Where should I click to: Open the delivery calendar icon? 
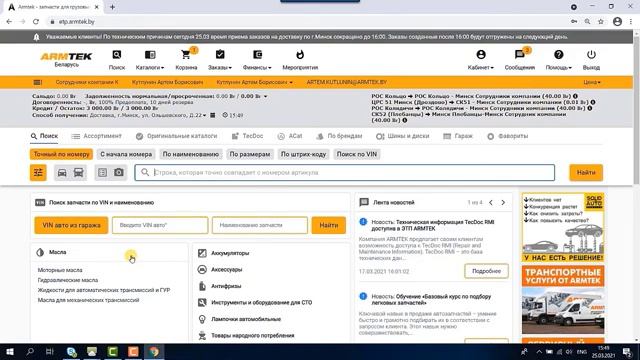click(x=213, y=116)
